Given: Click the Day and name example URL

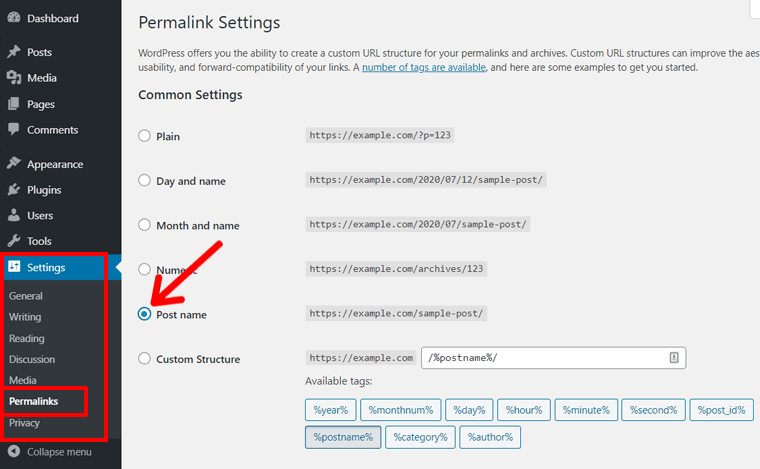Looking at the screenshot, I should pyautogui.click(x=426, y=180).
